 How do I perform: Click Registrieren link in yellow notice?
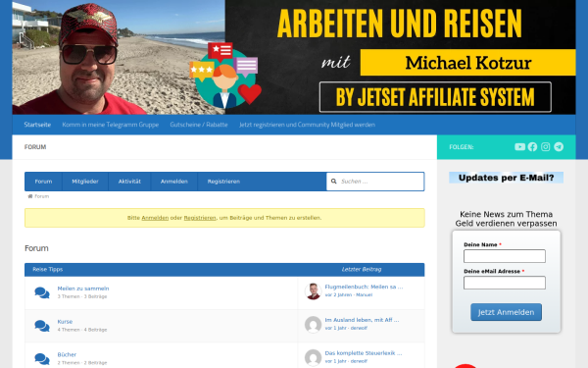(200, 218)
